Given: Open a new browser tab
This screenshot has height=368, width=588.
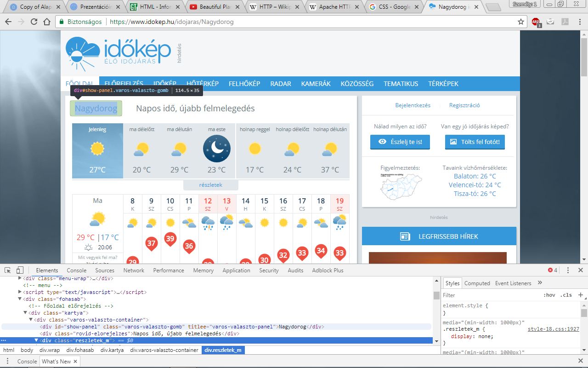Looking at the screenshot, I should (x=493, y=7).
